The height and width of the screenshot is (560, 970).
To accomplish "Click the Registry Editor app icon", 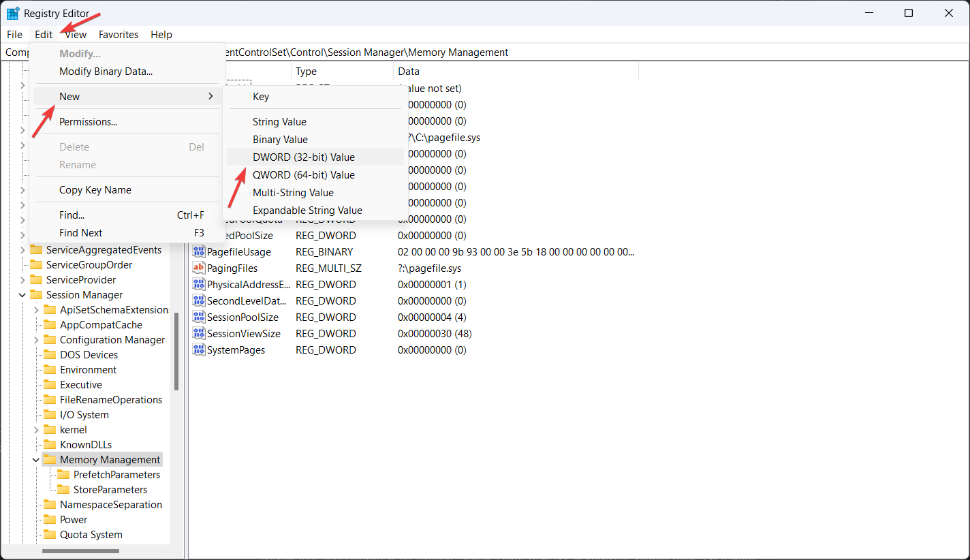I will tap(13, 13).
